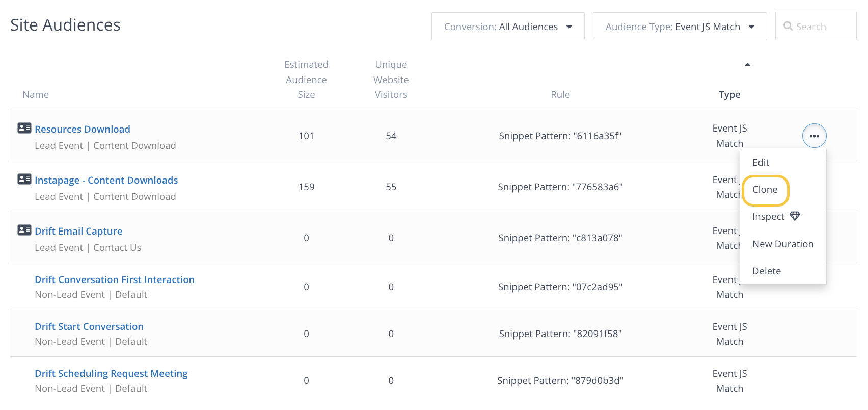Choose Delete from the audience menu
This screenshot has height=410, width=868.
click(766, 271)
